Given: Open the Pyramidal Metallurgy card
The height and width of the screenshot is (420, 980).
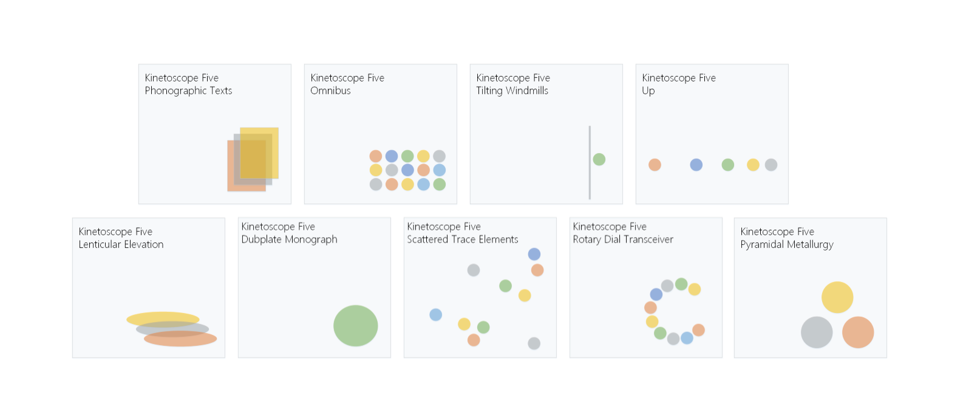Looking at the screenshot, I should pos(811,287).
